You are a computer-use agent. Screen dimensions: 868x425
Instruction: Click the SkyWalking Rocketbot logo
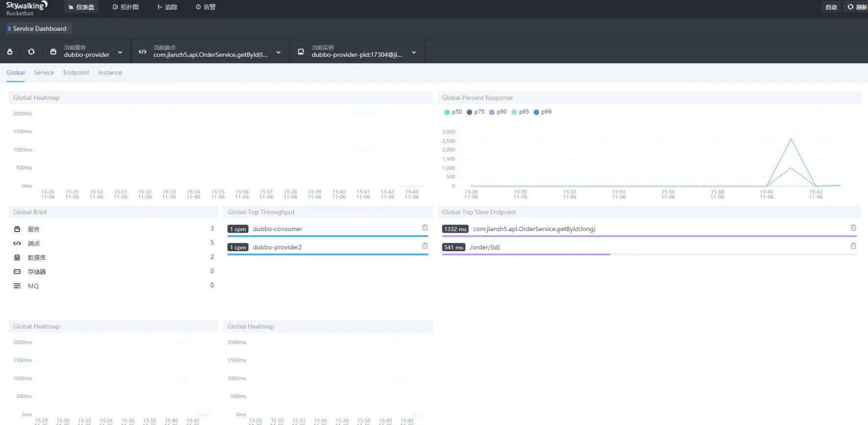26,8
